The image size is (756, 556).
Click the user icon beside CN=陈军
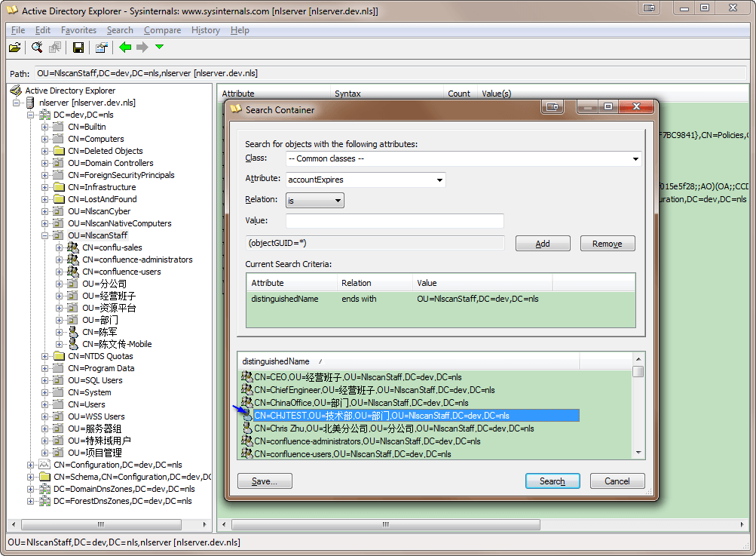[73, 332]
